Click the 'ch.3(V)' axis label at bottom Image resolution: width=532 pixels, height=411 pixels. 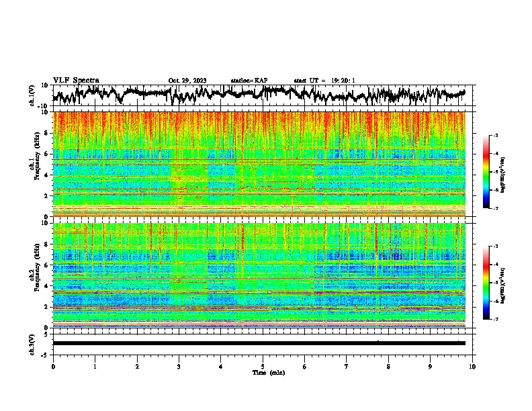[32, 345]
